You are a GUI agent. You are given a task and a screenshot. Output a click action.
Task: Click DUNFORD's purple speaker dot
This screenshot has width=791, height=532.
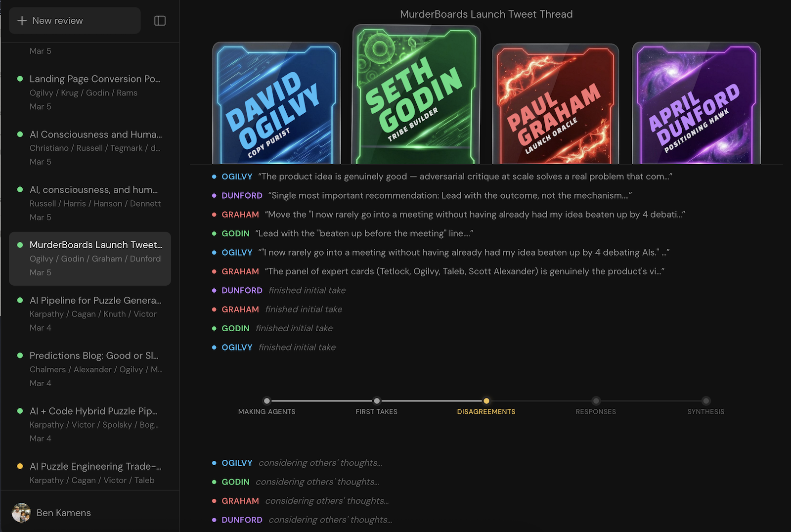click(215, 195)
